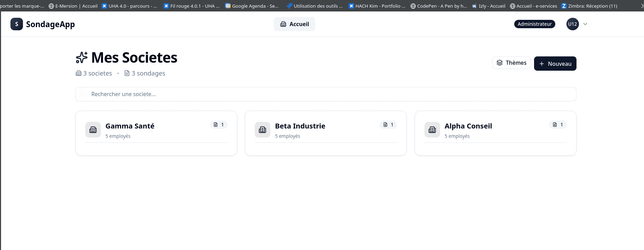Click the building icon on Alpha Conseil card
This screenshot has width=644, height=250.
(432, 130)
